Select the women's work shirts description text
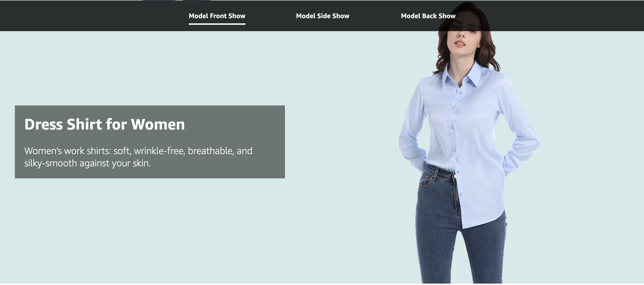This screenshot has height=285, width=644. pyautogui.click(x=138, y=157)
